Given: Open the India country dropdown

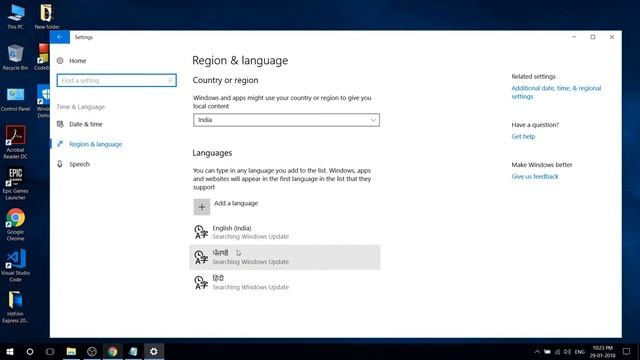Looking at the screenshot, I should click(x=286, y=120).
